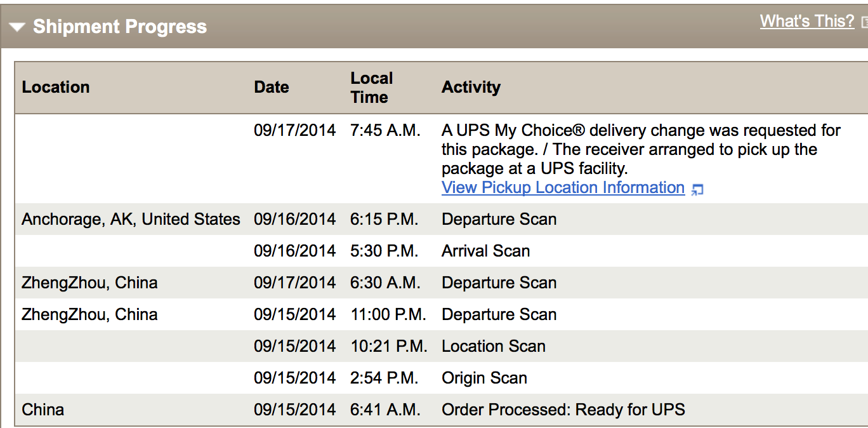The width and height of the screenshot is (868, 428).
Task: Click the Arrival Scan activity entry
Action: coord(485,251)
